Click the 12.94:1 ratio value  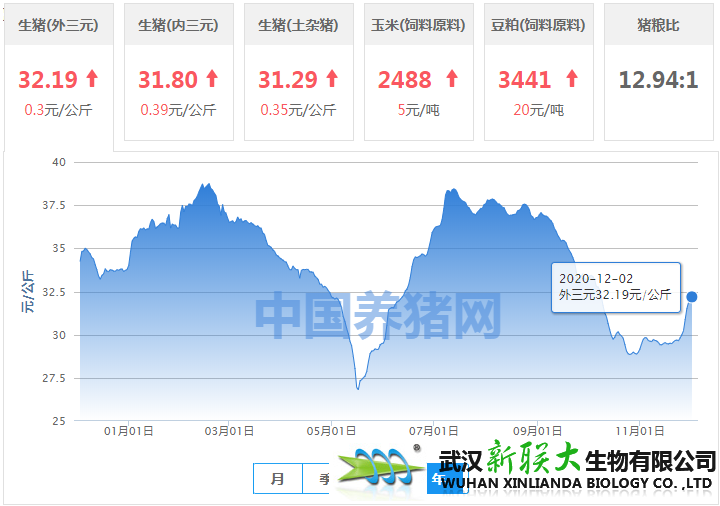click(x=658, y=79)
